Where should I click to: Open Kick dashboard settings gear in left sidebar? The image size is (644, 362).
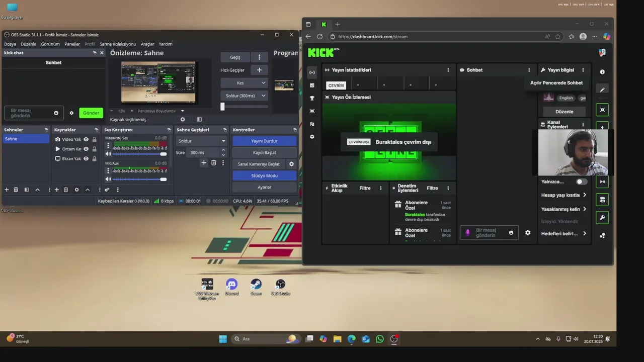coord(312,137)
